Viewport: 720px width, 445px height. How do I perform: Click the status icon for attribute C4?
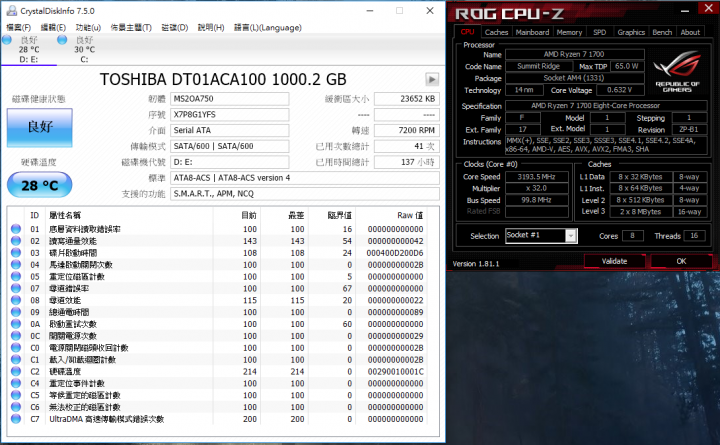point(16,383)
